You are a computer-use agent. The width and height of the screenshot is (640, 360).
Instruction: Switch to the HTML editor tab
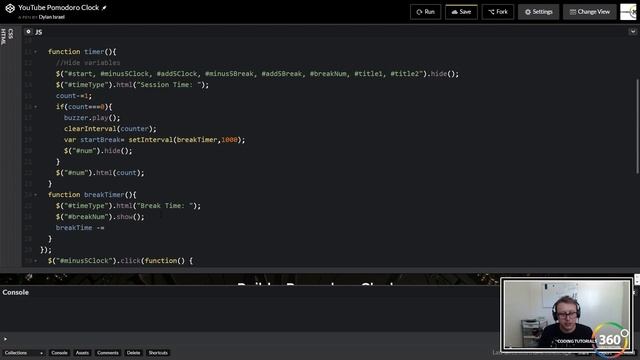point(4,37)
